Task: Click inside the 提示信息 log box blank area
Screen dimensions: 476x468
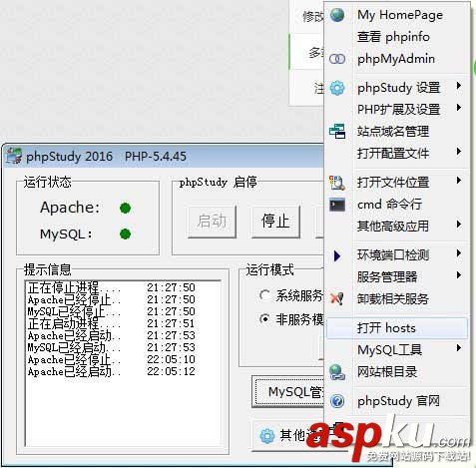Action: click(123, 412)
